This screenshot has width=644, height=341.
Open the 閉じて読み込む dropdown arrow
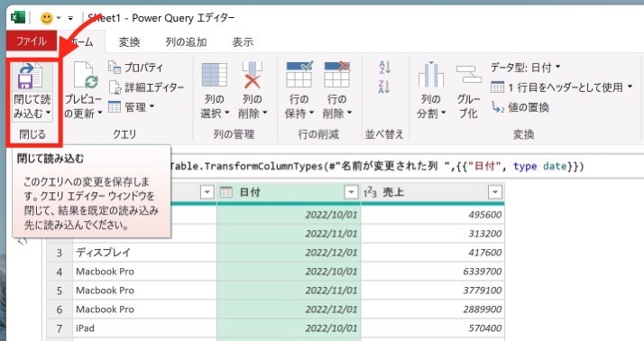coord(49,113)
